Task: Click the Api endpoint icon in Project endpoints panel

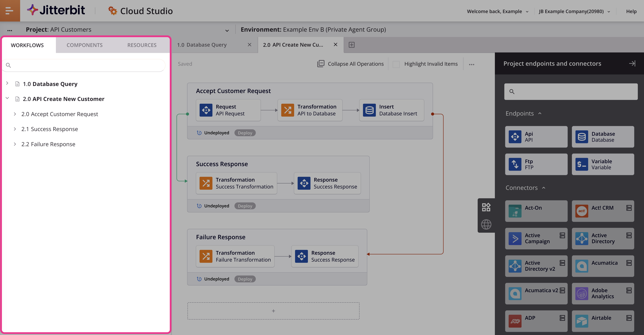Action: 515,137
